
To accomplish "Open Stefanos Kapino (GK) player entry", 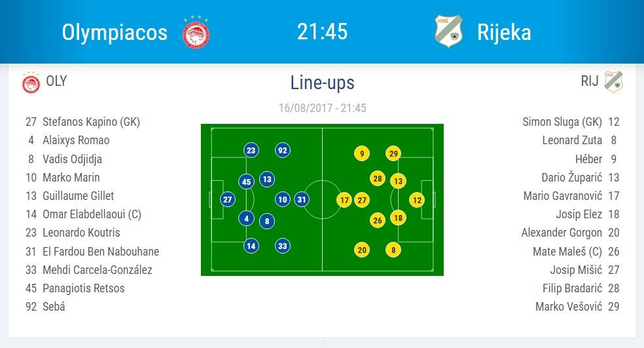I will pyautogui.click(x=91, y=122).
